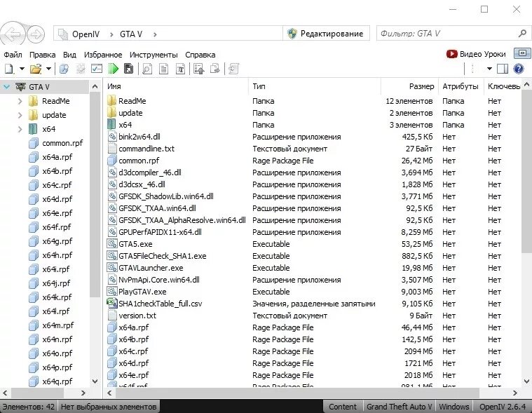Open the Правка menu
The image size is (532, 413).
tap(43, 55)
